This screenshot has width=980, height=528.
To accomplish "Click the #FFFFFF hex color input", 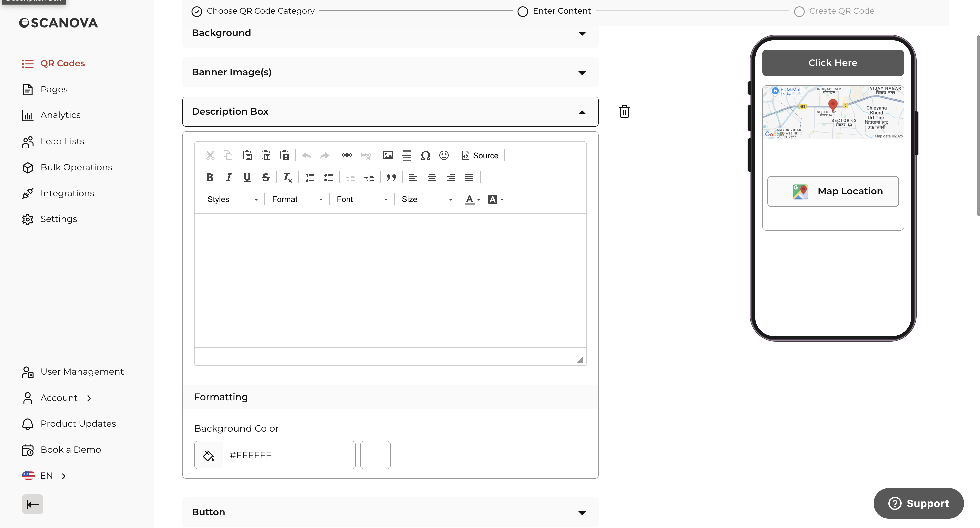I will [x=289, y=455].
